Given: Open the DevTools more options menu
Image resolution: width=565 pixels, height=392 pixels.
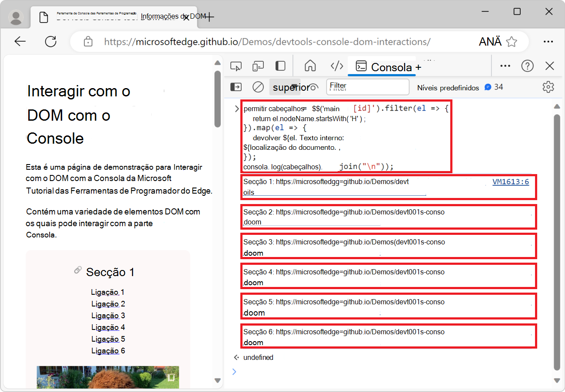Looking at the screenshot, I should [x=505, y=66].
